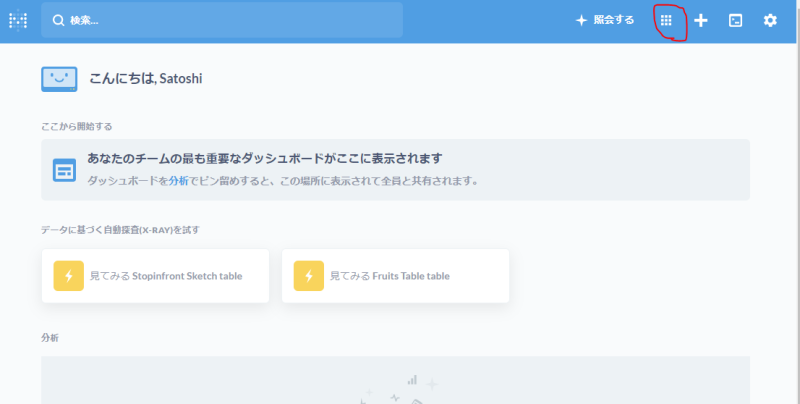Click the pinned dashboards info banner headline
This screenshot has height=404, width=800.
pos(265,159)
